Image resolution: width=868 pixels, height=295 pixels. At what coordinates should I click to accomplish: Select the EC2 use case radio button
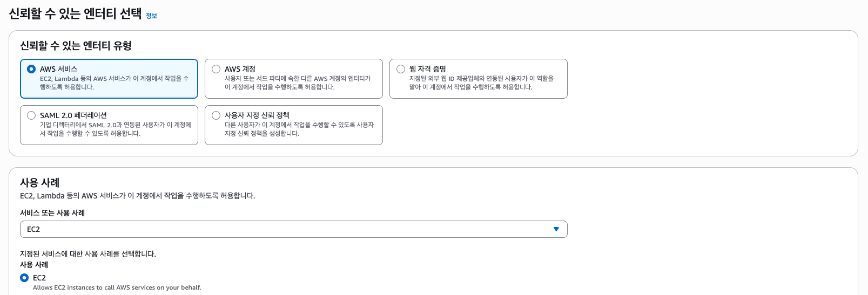(24, 278)
